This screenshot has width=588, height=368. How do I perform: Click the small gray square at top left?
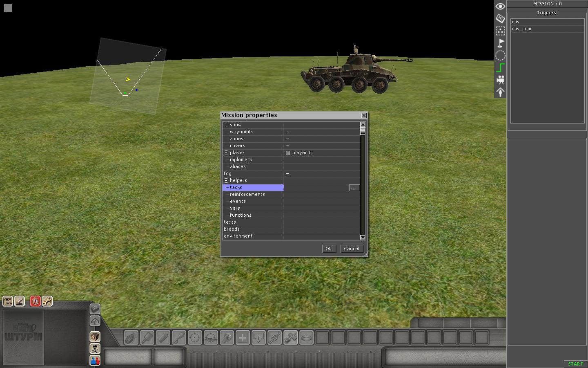8,8
